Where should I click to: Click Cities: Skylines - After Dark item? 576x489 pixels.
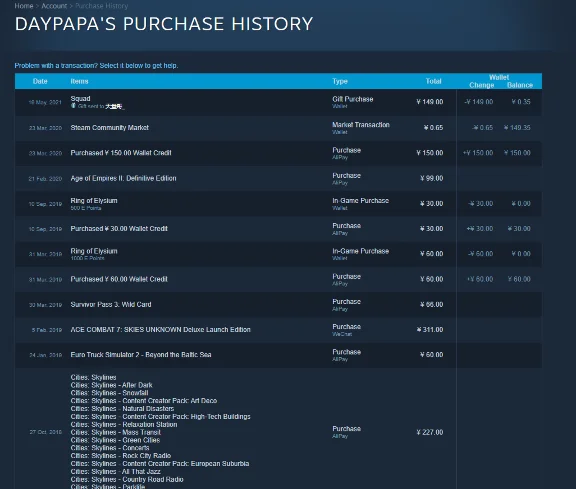(111, 385)
